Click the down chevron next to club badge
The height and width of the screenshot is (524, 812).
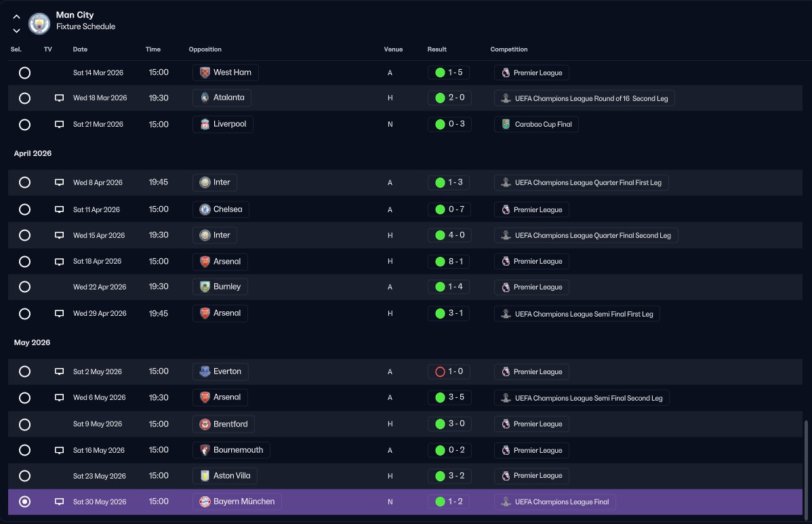click(16, 31)
